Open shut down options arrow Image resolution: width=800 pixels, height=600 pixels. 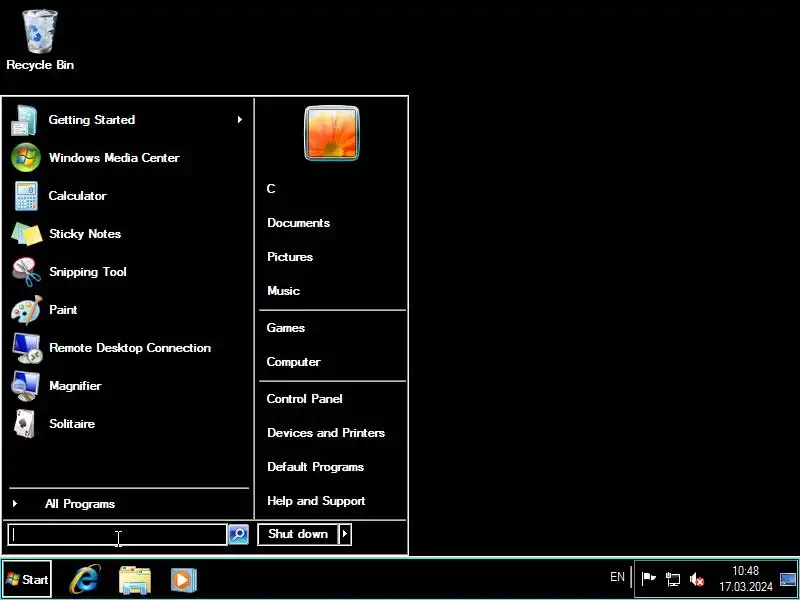(345, 534)
